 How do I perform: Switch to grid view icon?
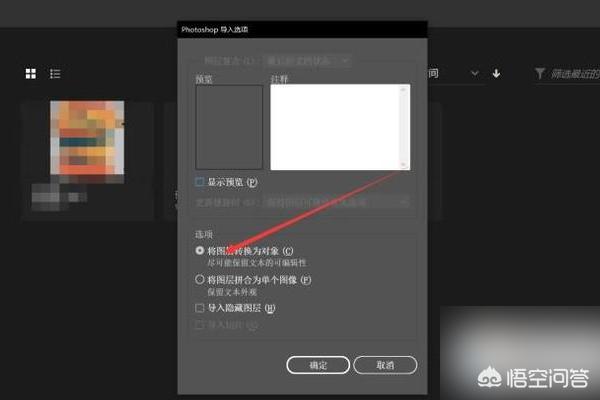click(31, 74)
